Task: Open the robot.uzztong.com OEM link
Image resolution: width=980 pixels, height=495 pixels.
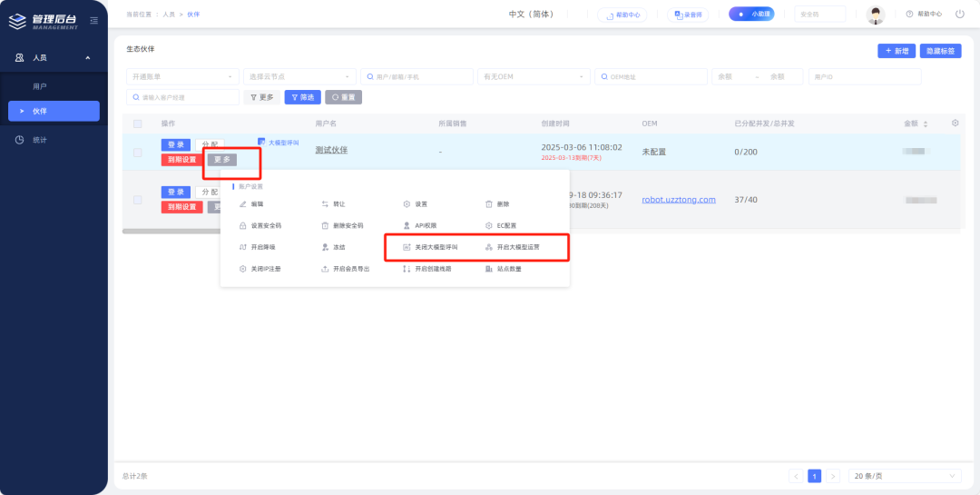Action: click(x=679, y=200)
